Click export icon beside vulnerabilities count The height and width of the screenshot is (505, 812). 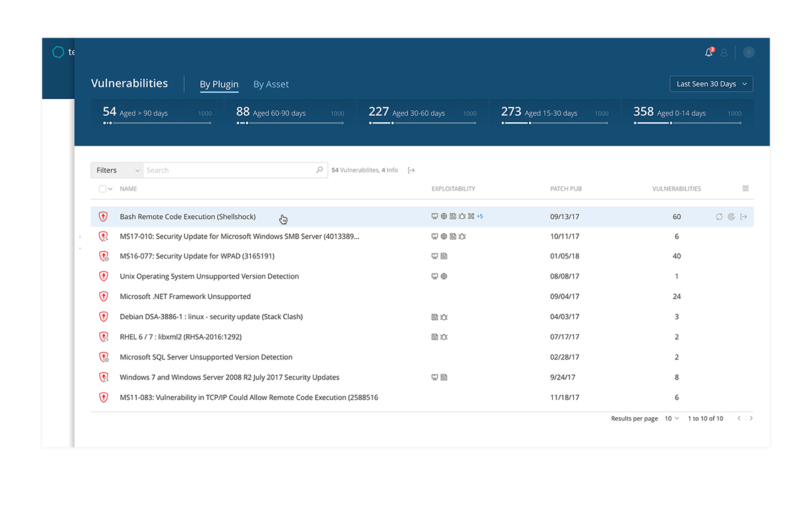pyautogui.click(x=411, y=171)
